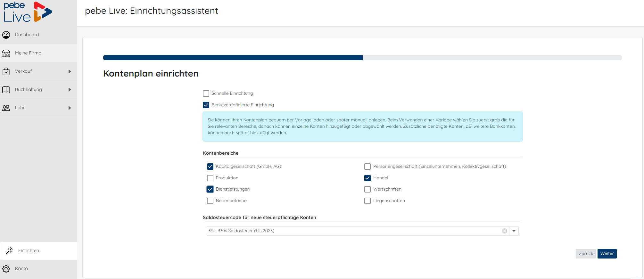This screenshot has height=279, width=644.
Task: Click the Buchhaltung open book icon
Action: [6, 90]
